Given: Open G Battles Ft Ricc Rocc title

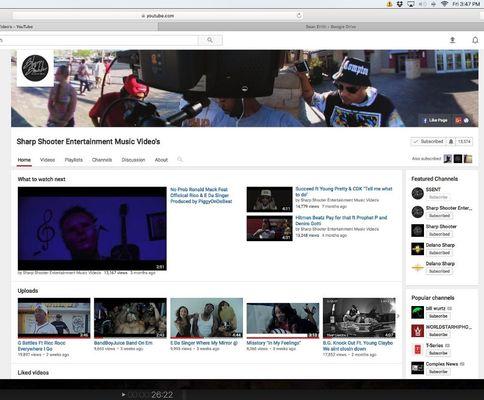Looking at the screenshot, I should point(42,346).
